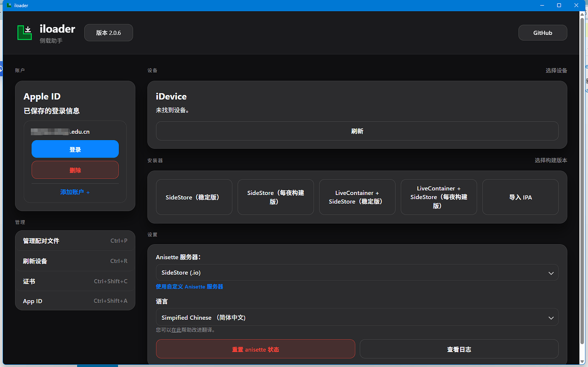Open 证书 certificates menu item

click(75, 281)
